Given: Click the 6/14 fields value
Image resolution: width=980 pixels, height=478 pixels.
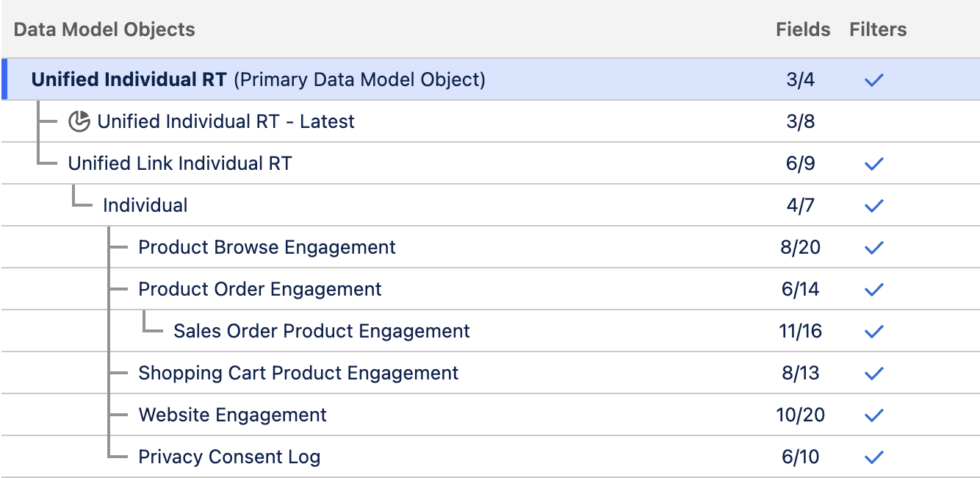Looking at the screenshot, I should pyautogui.click(x=801, y=289).
